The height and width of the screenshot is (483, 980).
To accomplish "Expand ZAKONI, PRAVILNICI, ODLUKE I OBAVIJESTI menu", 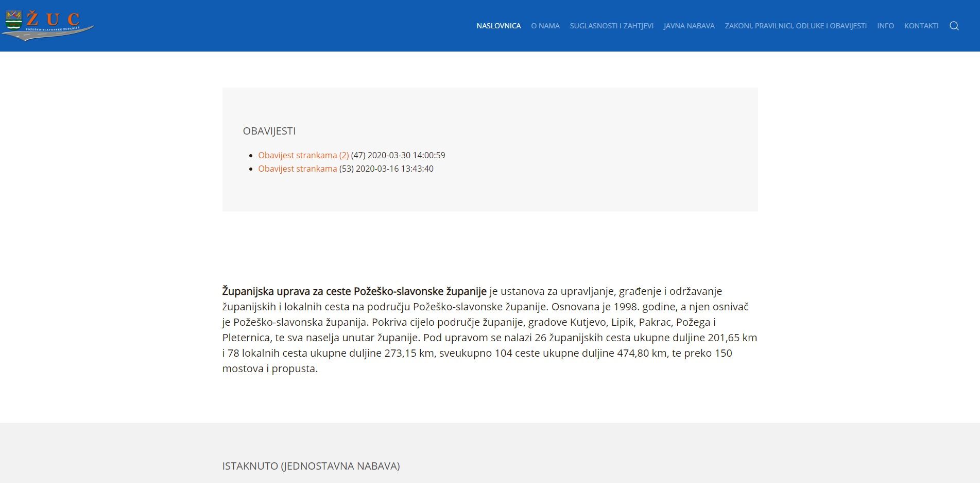I will 796,26.
